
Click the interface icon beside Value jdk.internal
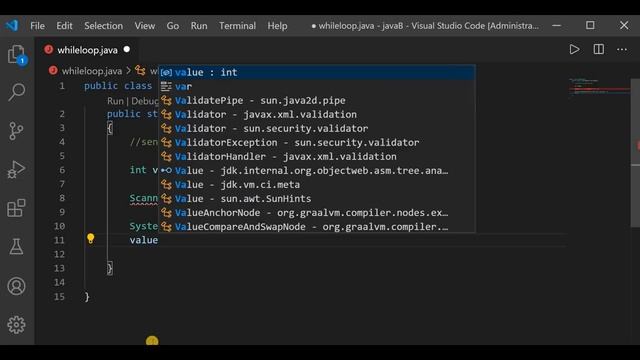pos(166,171)
